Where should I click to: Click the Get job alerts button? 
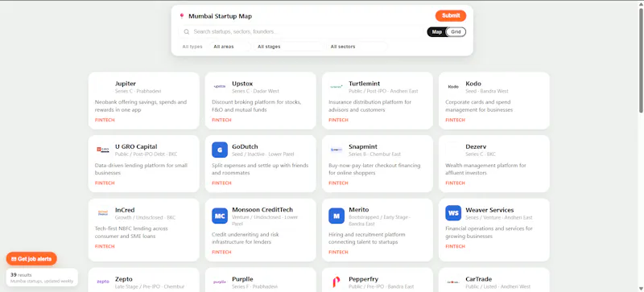click(x=31, y=259)
